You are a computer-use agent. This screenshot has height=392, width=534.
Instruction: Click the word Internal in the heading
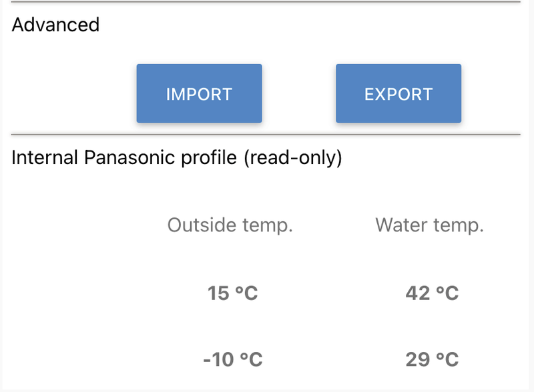[x=45, y=157]
